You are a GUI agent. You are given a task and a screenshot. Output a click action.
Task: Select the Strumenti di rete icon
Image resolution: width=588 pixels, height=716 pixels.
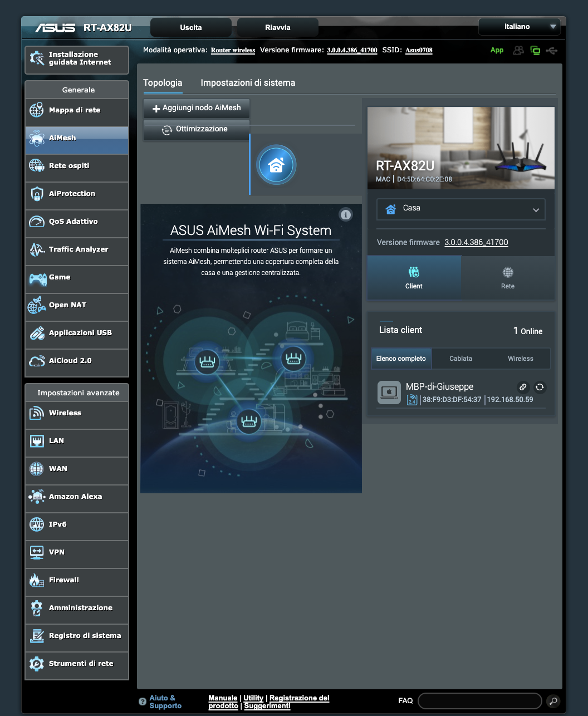point(37,663)
